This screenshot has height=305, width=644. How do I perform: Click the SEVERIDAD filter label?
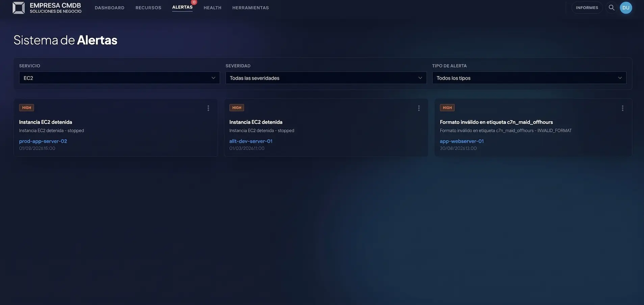coord(238,66)
